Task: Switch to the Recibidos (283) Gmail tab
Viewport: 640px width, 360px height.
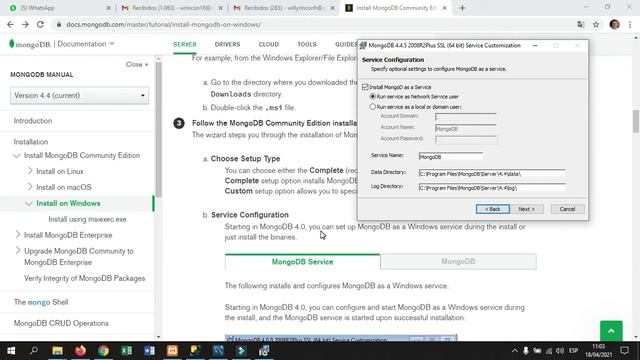Action: coord(284,8)
